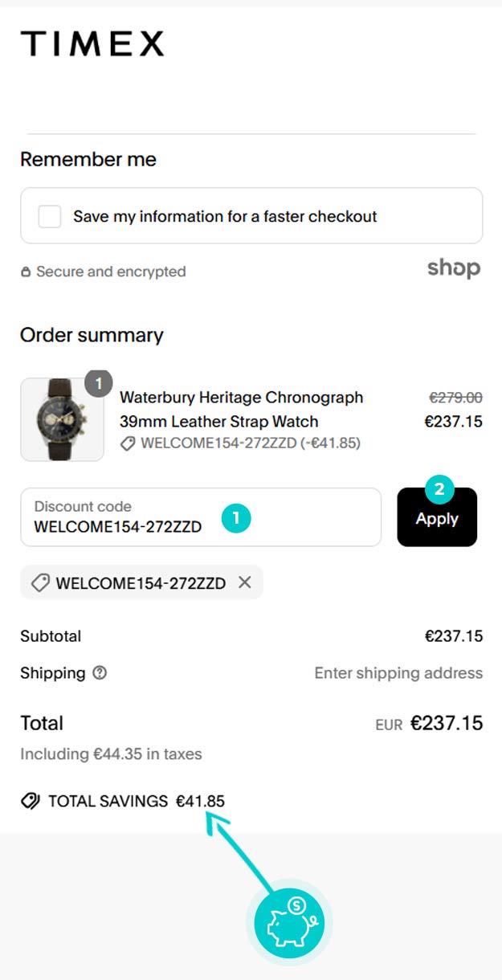Click the small tag icon under product name
Image resolution: width=502 pixels, height=980 pixels.
tap(127, 443)
